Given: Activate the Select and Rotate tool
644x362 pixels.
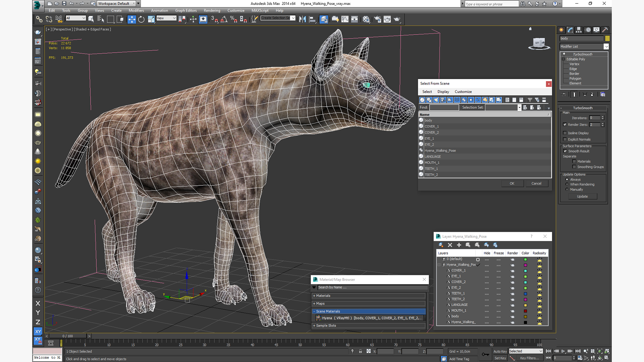Looking at the screenshot, I should coord(141,19).
